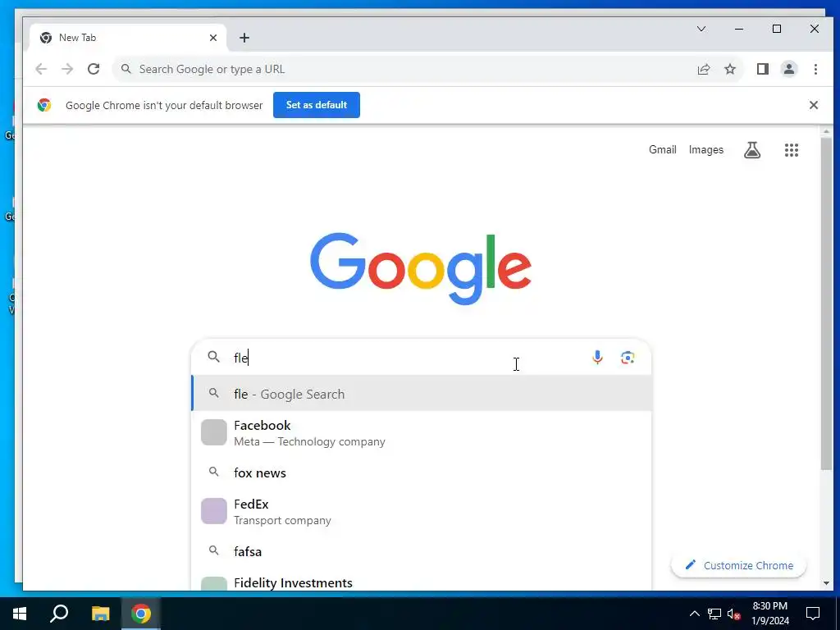Click the page vertical scrollbar thumb

click(826, 303)
